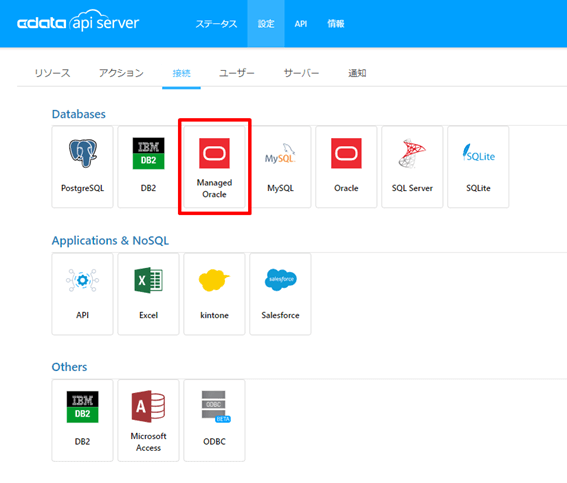Click the Others section heading
This screenshot has height=483, width=567.
[69, 367]
